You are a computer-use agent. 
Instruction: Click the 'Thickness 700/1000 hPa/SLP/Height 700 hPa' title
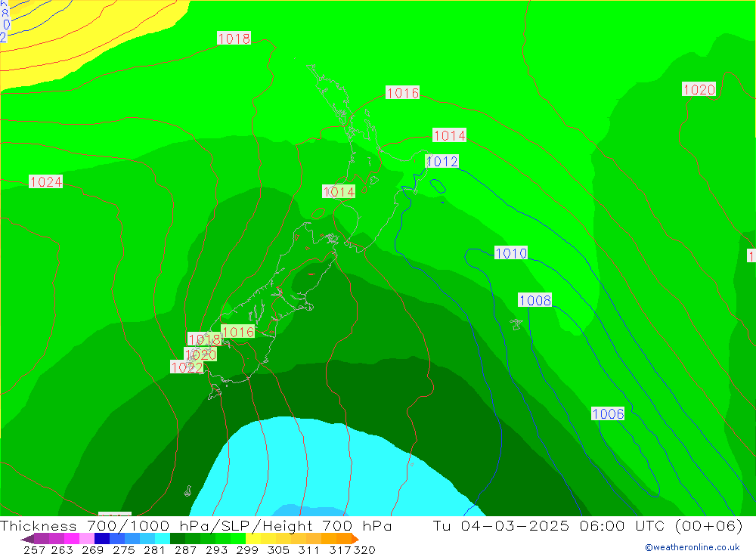pos(196,525)
